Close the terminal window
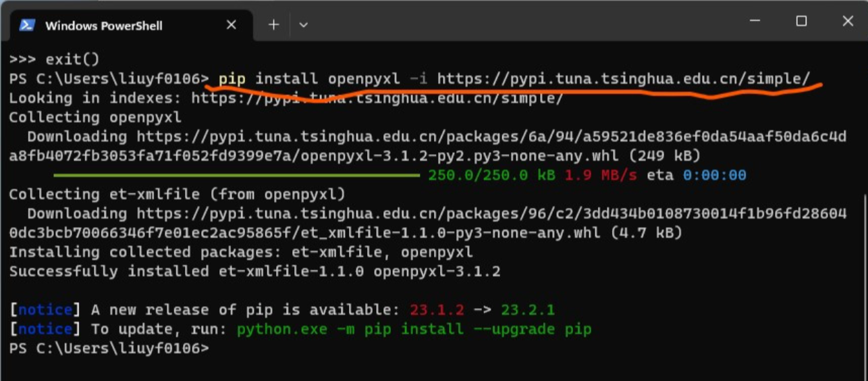This screenshot has width=868, height=381. tap(848, 22)
